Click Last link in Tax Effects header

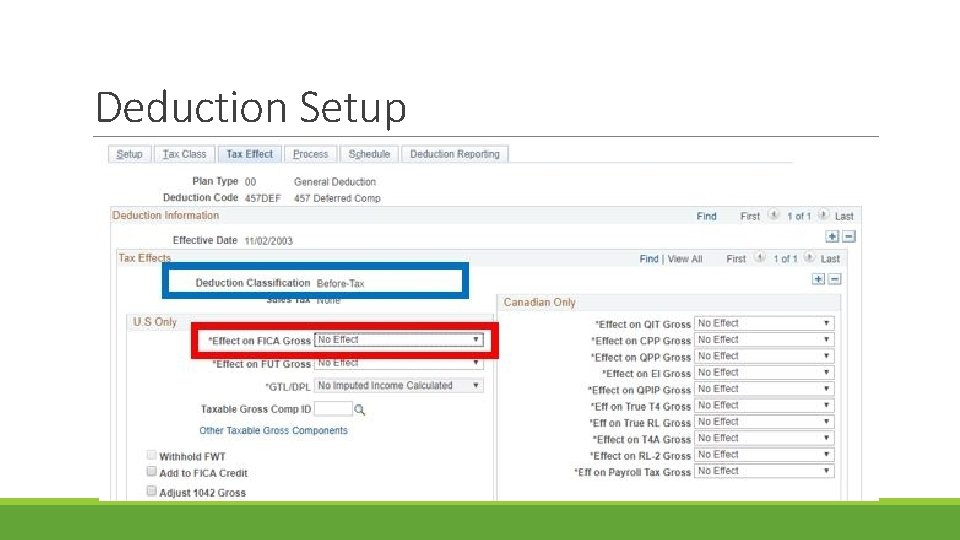coord(830,259)
